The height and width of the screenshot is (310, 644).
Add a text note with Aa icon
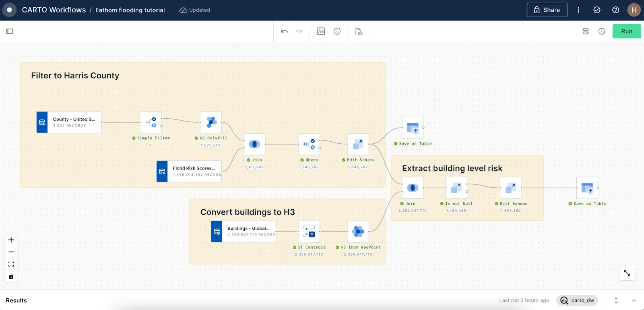point(321,31)
